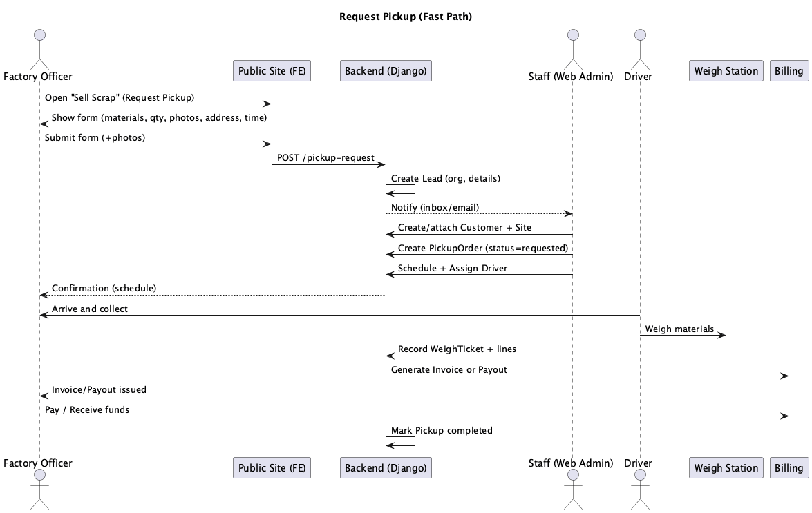This screenshot has height=513, width=812.
Task: Select the top "Public Site (FE)" participant box
Action: tap(272, 71)
